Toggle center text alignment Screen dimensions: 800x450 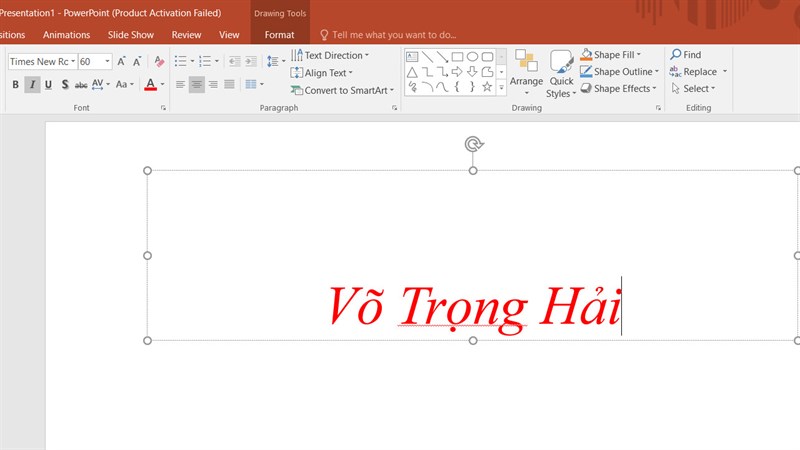(196, 84)
